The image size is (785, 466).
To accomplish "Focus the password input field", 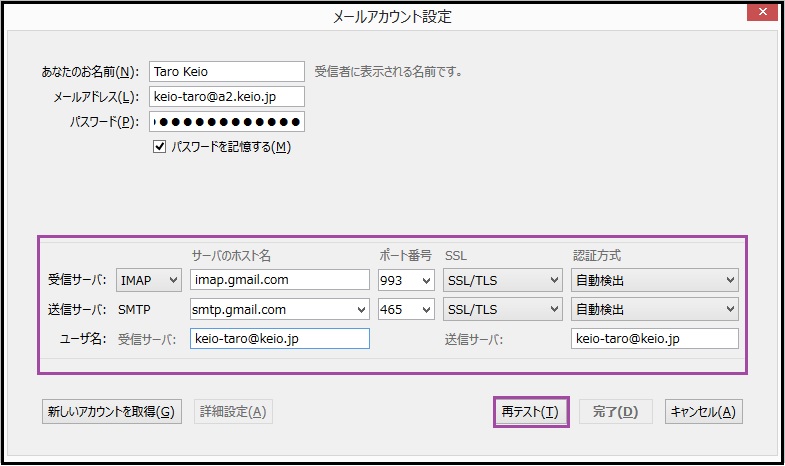I will pos(226,122).
